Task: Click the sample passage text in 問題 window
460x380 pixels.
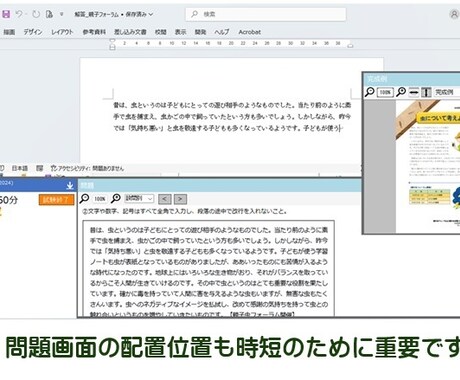Action: pos(209,268)
